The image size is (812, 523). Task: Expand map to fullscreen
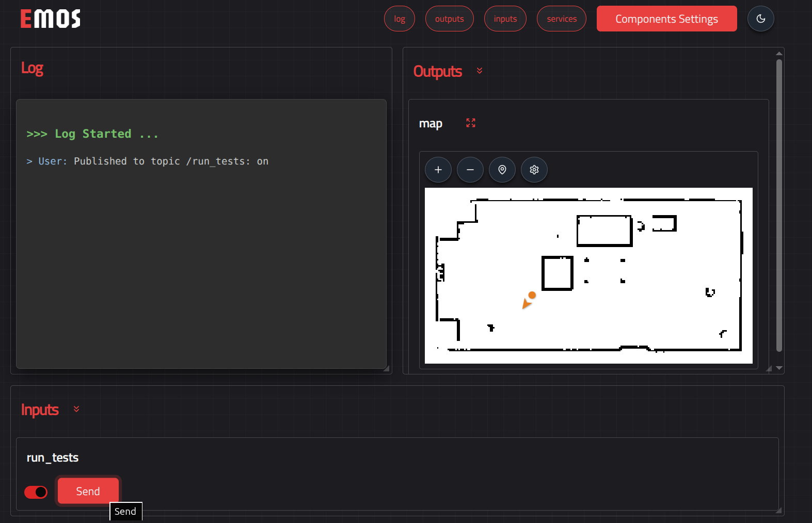click(470, 123)
